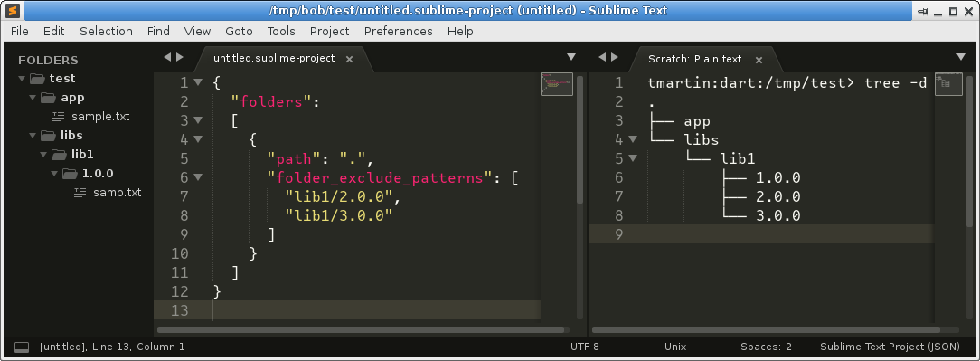Click the Sublime Text app icon in title bar
The image size is (980, 361).
[14, 11]
